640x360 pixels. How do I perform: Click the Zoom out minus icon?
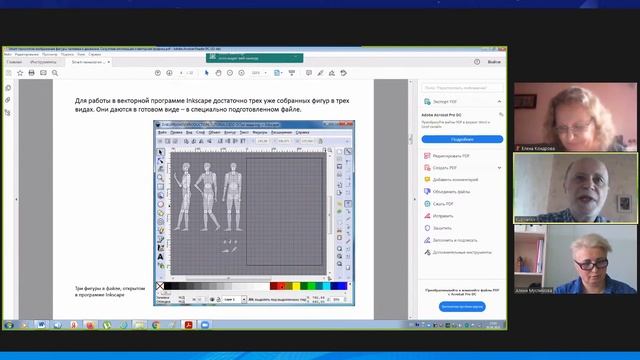click(230, 73)
